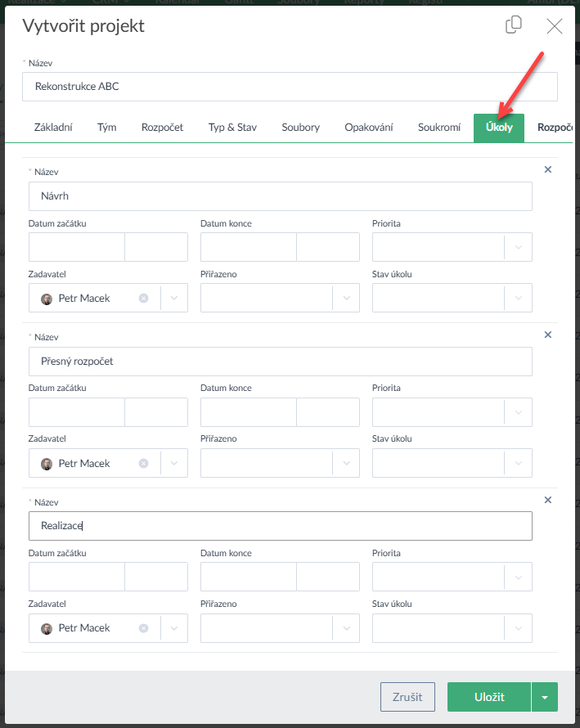Clear Petr Macek from Realizace task Zadavatel
580x728 pixels.
pyautogui.click(x=143, y=628)
